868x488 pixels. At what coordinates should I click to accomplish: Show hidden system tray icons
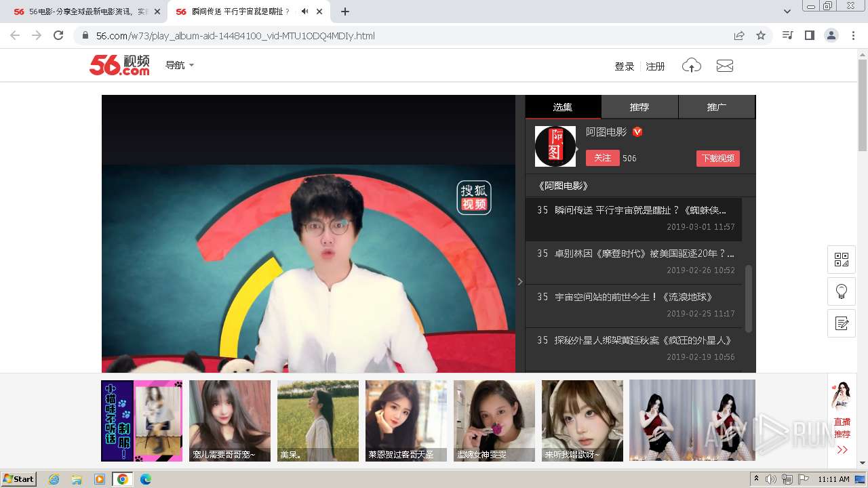point(756,479)
